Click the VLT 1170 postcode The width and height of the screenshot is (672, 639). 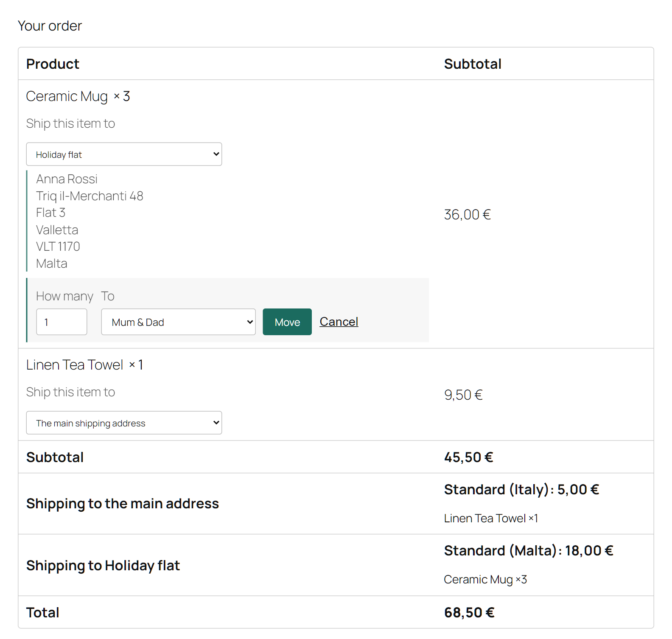58,247
